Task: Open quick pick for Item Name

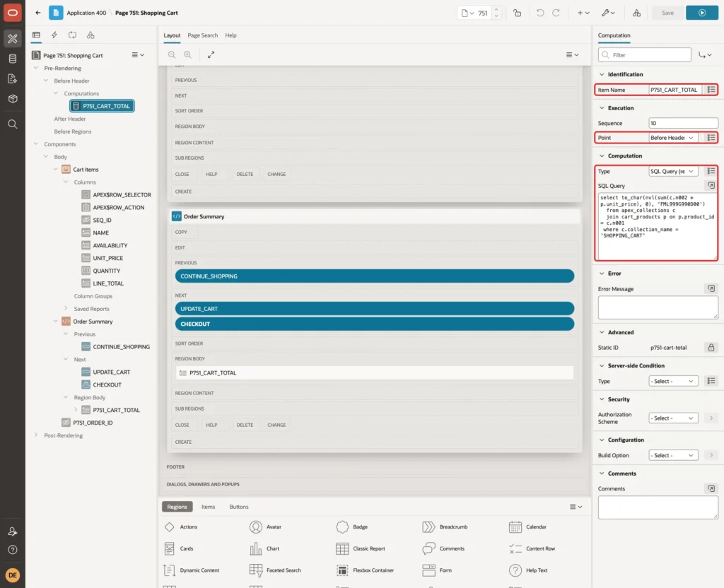Action: pos(711,90)
